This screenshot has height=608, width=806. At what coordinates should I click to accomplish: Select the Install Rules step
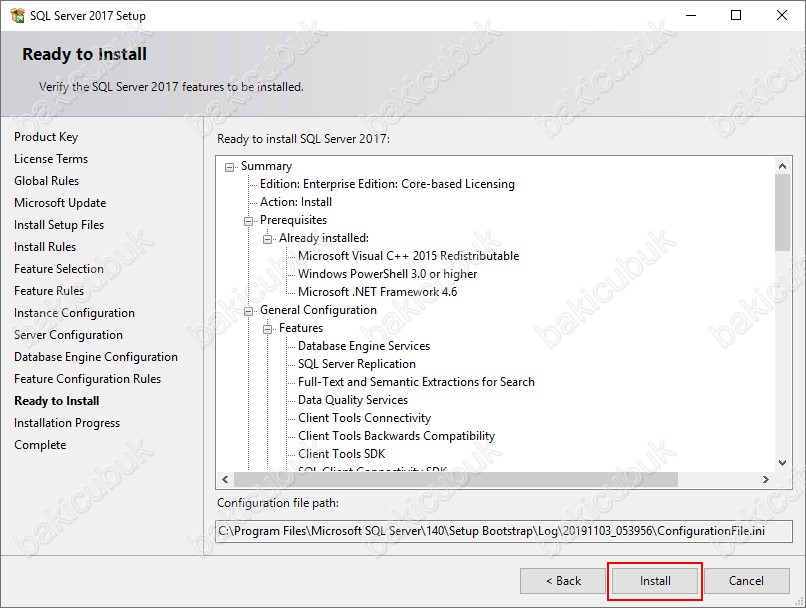point(45,247)
